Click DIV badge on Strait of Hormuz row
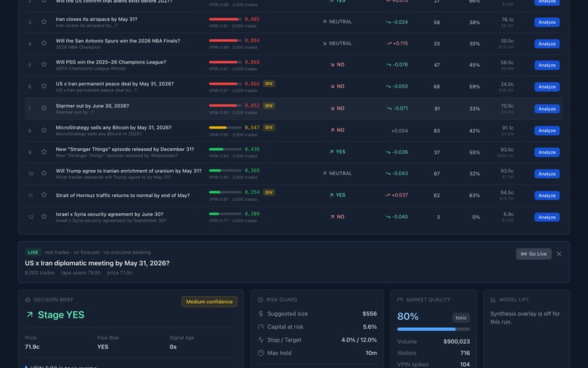Screen dimensions: 588x368 click(269, 192)
